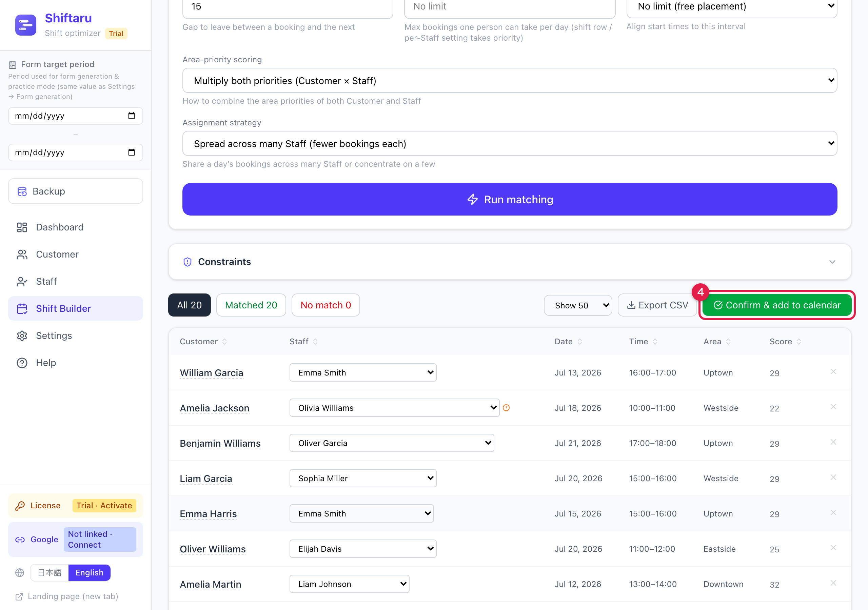
Task: Change staff for Emma Harris
Action: pos(361,513)
